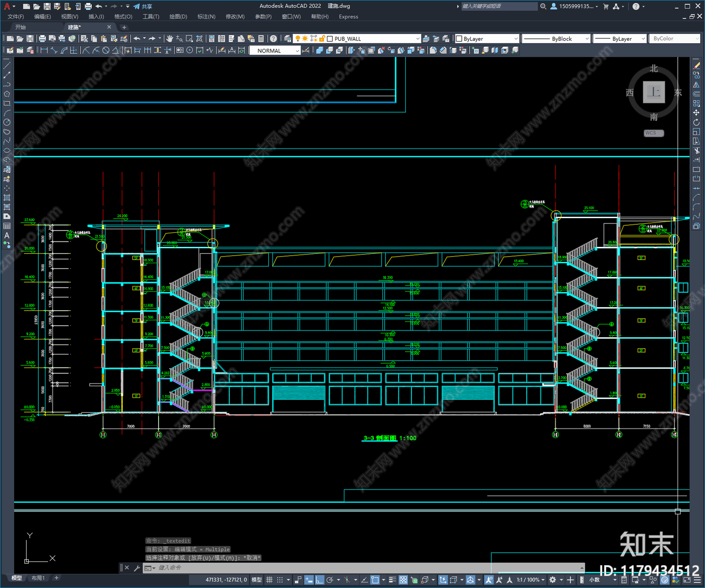Open the ByBlock linetype dropdown
The width and height of the screenshot is (705, 588).
tap(586, 39)
